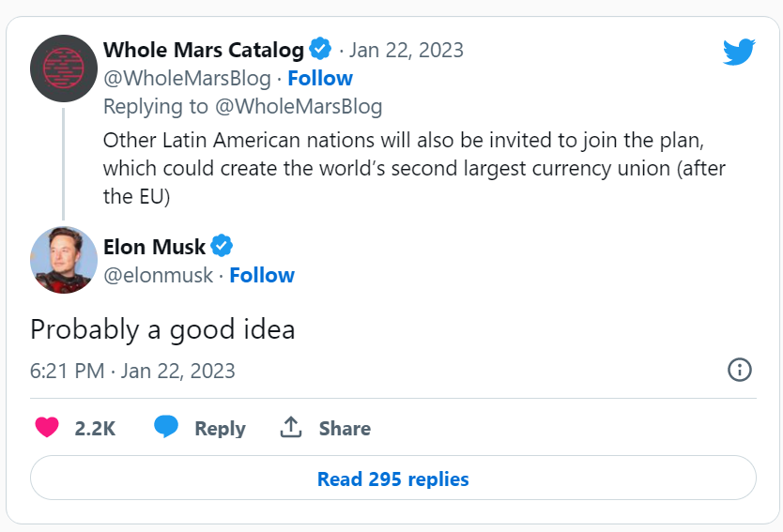Click the heart like icon
This screenshot has height=532, width=783.
[47, 428]
